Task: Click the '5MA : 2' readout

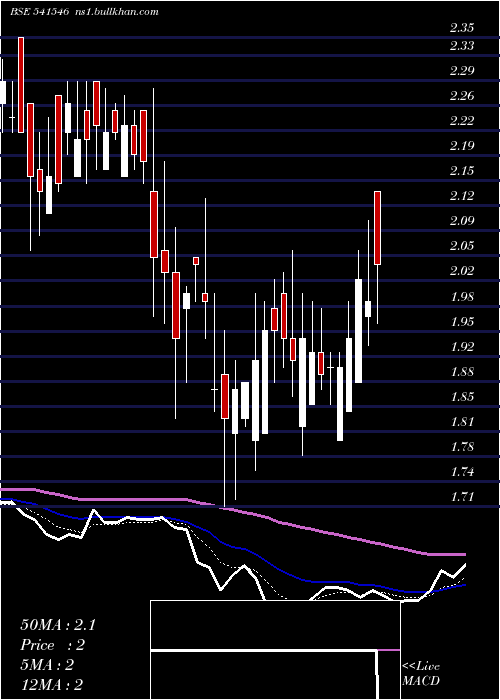Action: [47, 665]
